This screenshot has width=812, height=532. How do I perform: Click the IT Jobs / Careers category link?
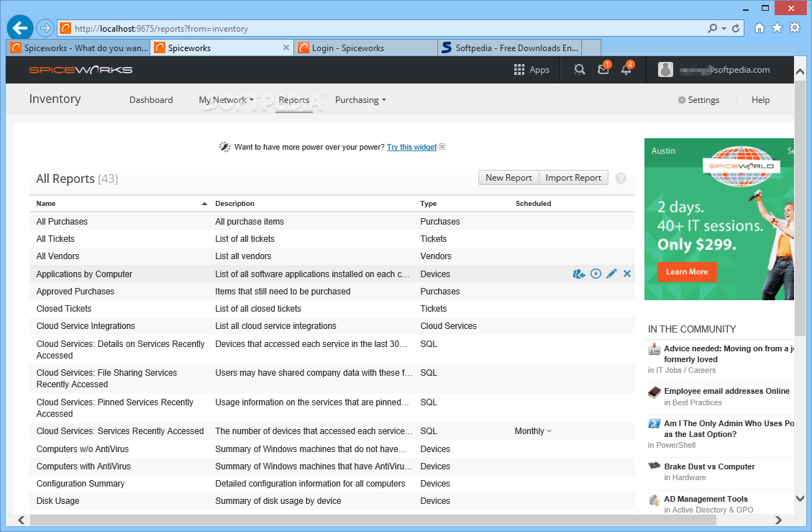(x=685, y=370)
